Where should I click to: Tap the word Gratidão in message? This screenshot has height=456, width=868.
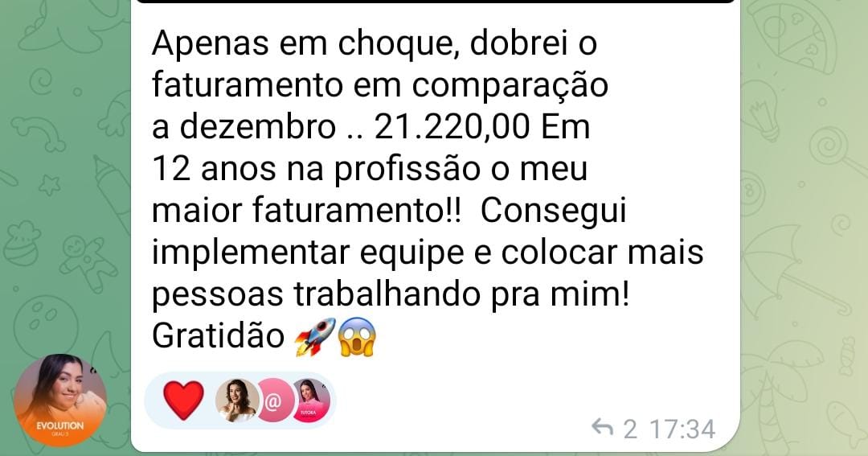tap(218, 335)
